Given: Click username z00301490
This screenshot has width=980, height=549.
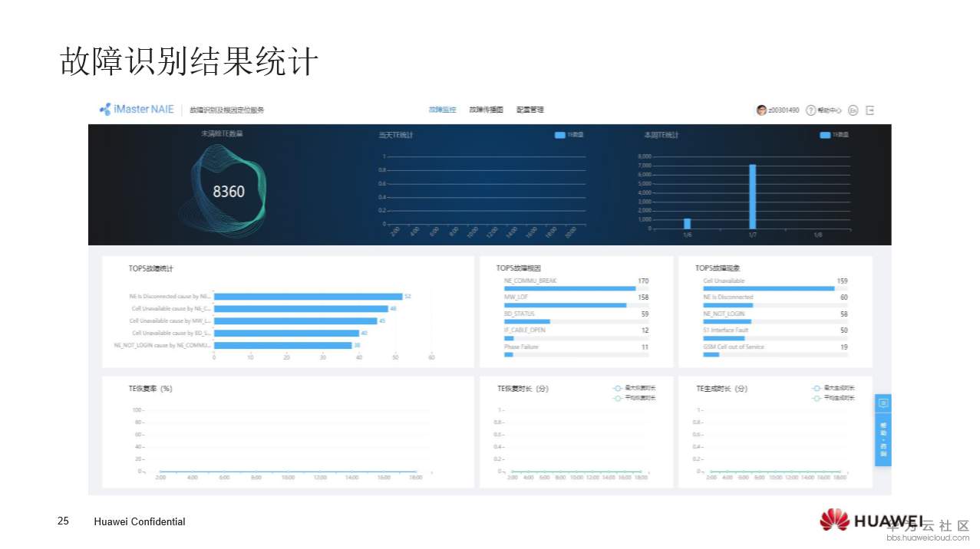Looking at the screenshot, I should 784,110.
